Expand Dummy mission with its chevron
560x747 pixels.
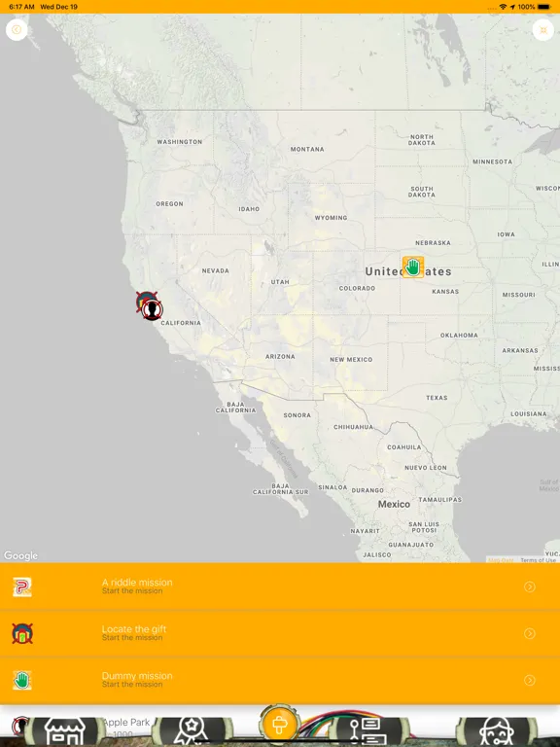(530, 680)
